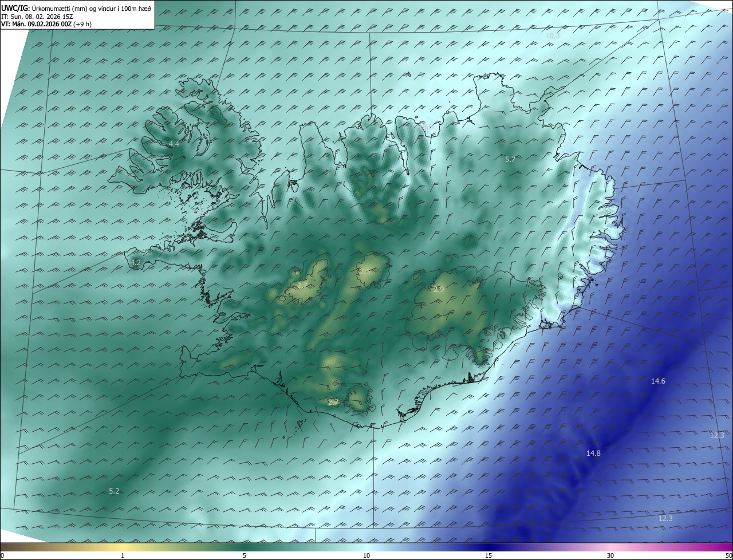Click the '30' label on the color scale
The height and width of the screenshot is (560, 733).
pyautogui.click(x=610, y=555)
